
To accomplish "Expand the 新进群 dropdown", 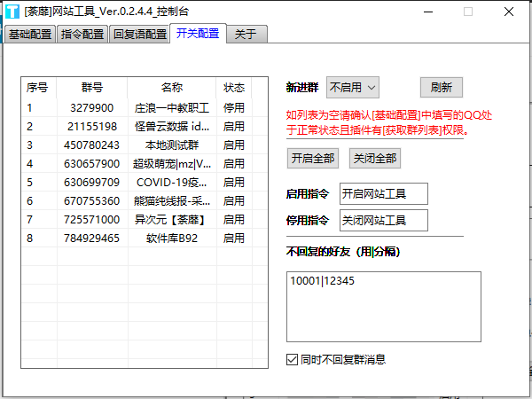I will click(x=353, y=88).
